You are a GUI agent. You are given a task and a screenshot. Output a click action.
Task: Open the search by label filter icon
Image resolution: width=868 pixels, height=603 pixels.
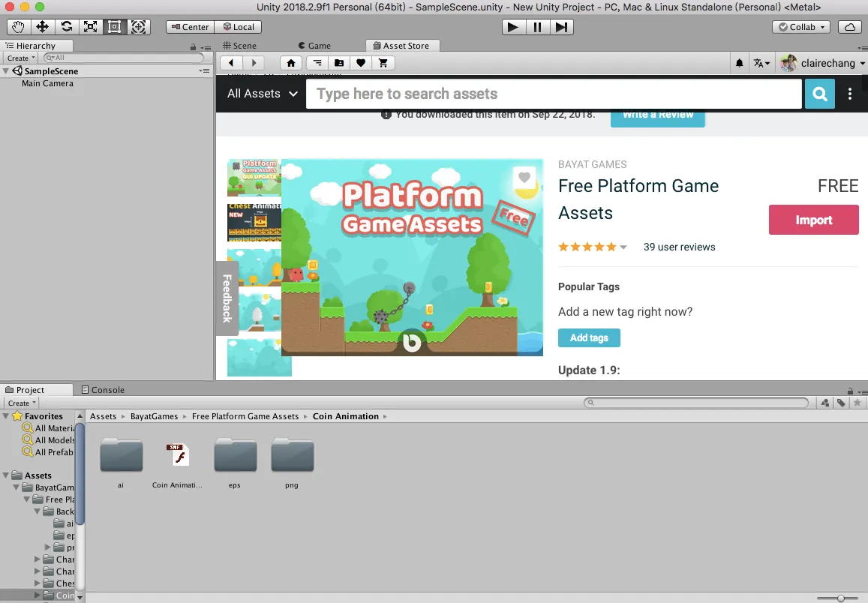[841, 403]
